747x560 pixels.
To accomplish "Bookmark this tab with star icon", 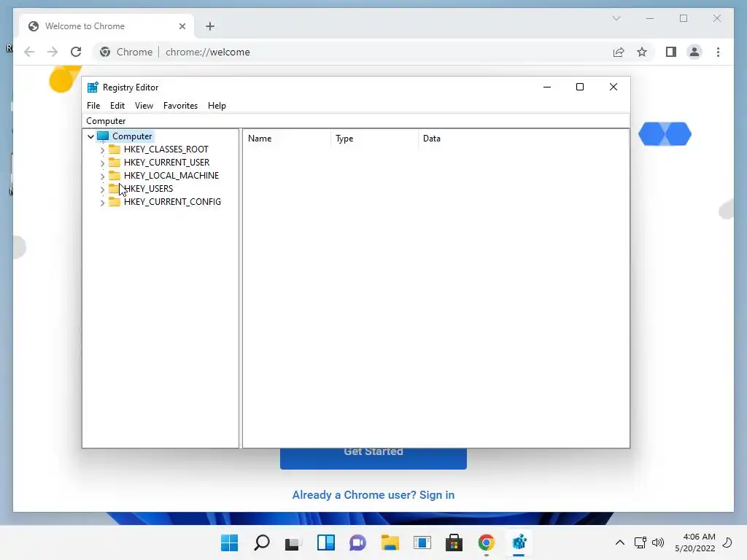I will pyautogui.click(x=642, y=52).
